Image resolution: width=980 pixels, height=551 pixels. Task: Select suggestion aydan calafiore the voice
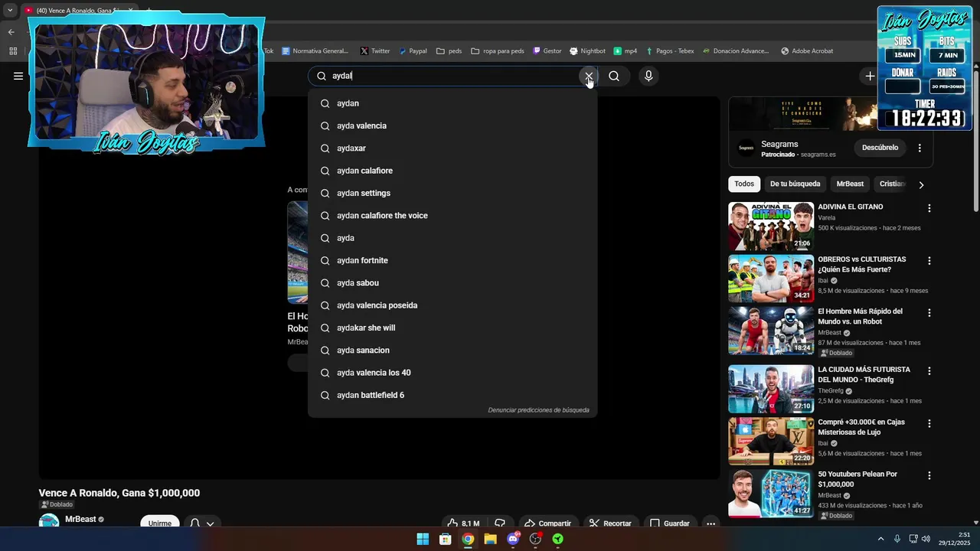pyautogui.click(x=452, y=216)
